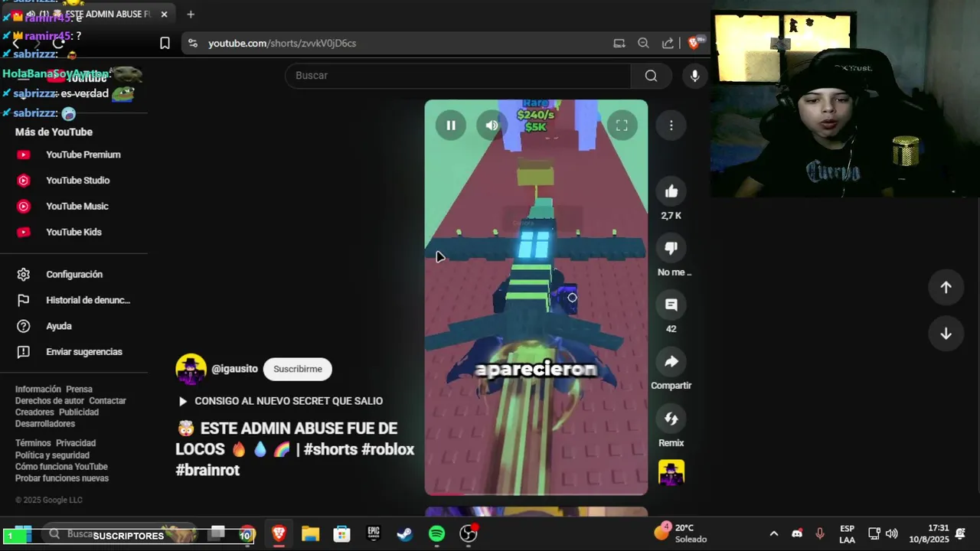The width and height of the screenshot is (980, 551).
Task: Open OBS Studio from the taskbar
Action: tap(469, 533)
